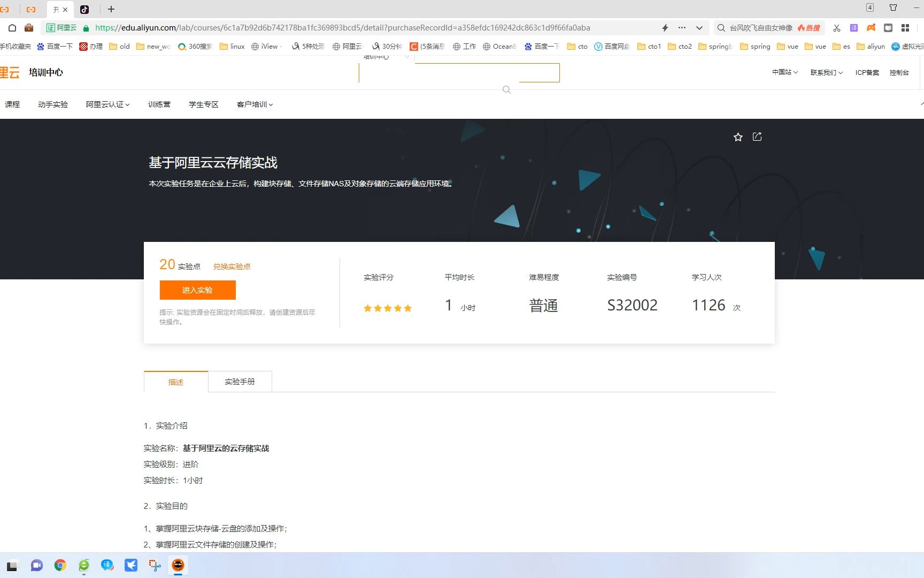Expand the 阿里云认证 menu
This screenshot has width=924, height=578.
pyautogui.click(x=107, y=104)
